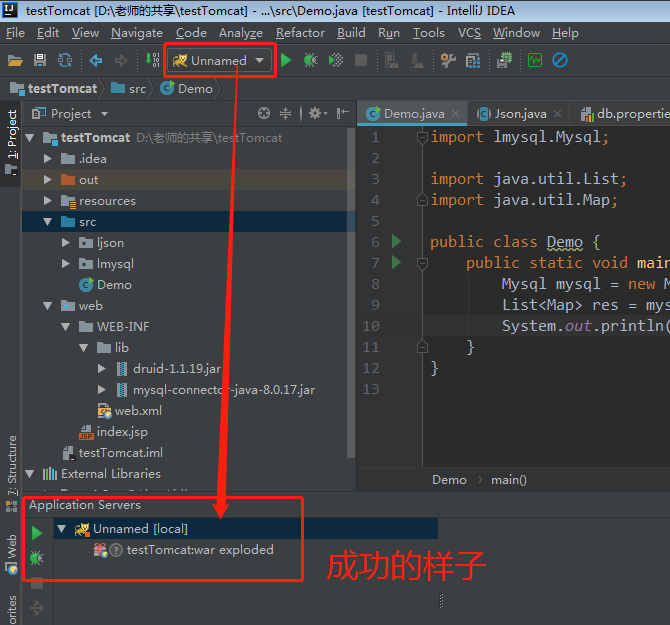Image resolution: width=670 pixels, height=625 pixels.
Task: Expand the lmysql package
Action: 66,264
